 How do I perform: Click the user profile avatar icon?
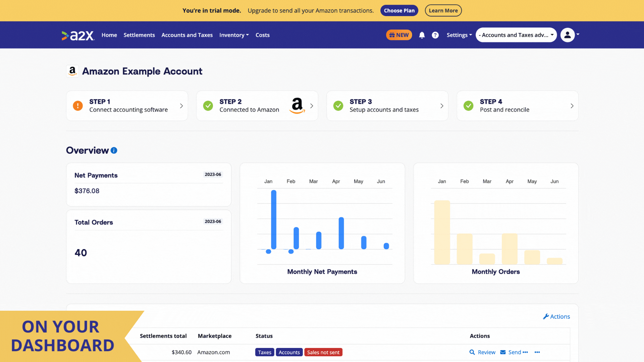tap(568, 35)
